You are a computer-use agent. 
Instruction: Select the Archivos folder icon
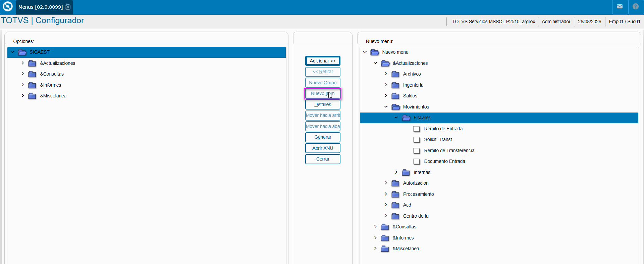coord(395,74)
